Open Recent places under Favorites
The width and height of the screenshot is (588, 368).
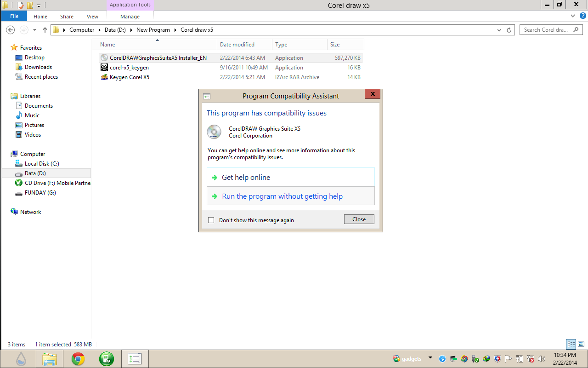[41, 77]
